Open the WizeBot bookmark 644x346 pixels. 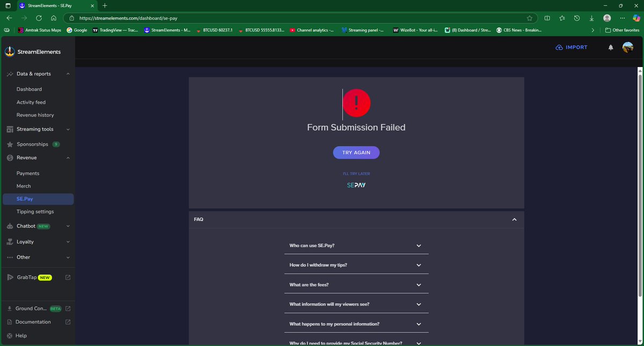click(x=415, y=30)
